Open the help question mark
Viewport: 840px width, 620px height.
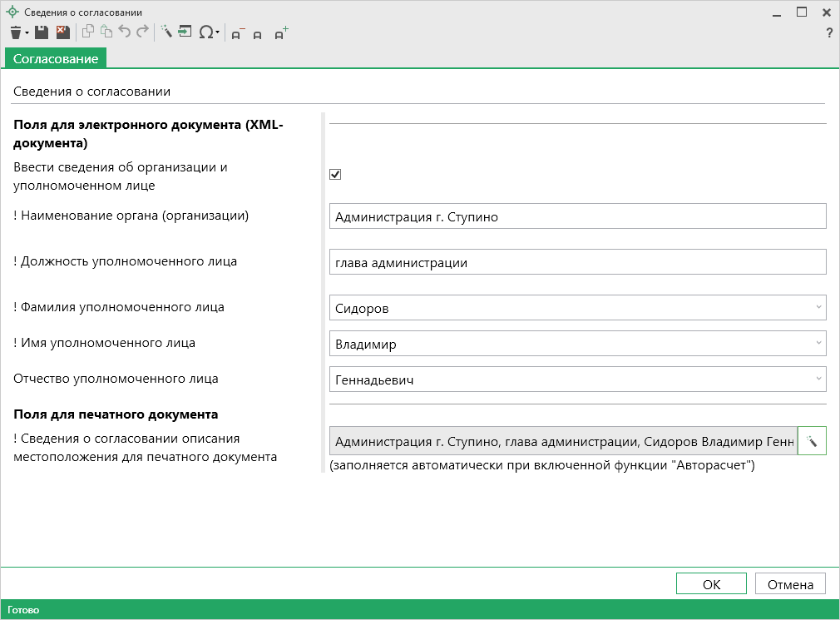[x=828, y=33]
